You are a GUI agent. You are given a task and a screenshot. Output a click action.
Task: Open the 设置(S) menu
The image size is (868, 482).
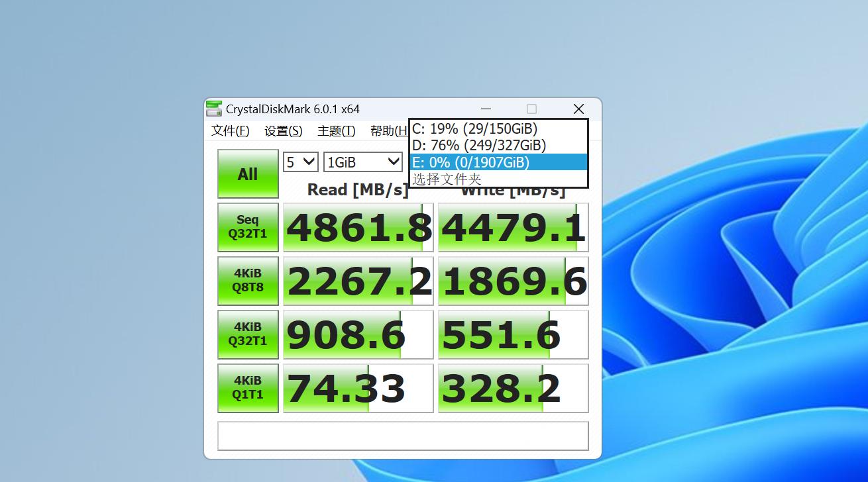click(283, 130)
